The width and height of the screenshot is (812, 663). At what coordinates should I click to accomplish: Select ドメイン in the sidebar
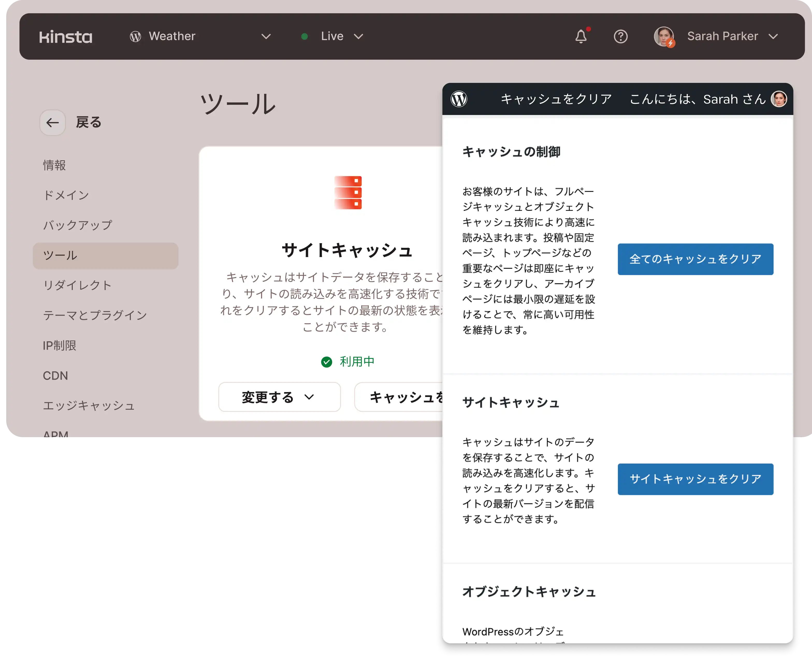(x=66, y=195)
